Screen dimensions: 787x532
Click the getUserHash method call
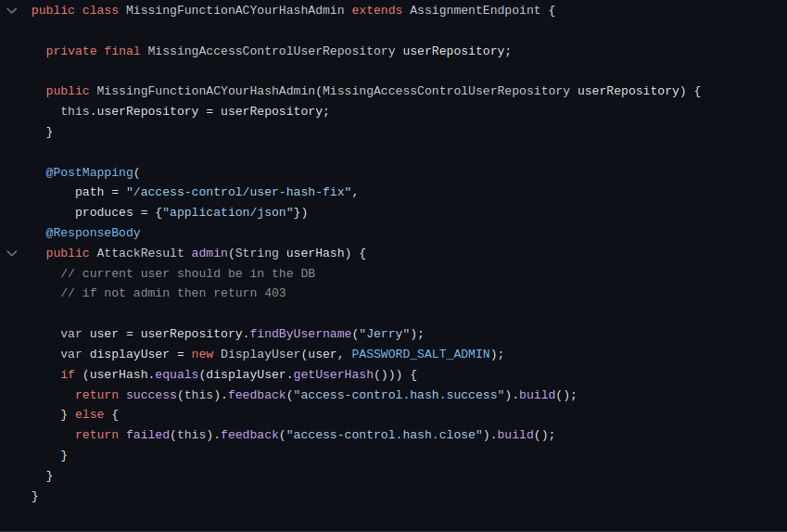pos(334,375)
